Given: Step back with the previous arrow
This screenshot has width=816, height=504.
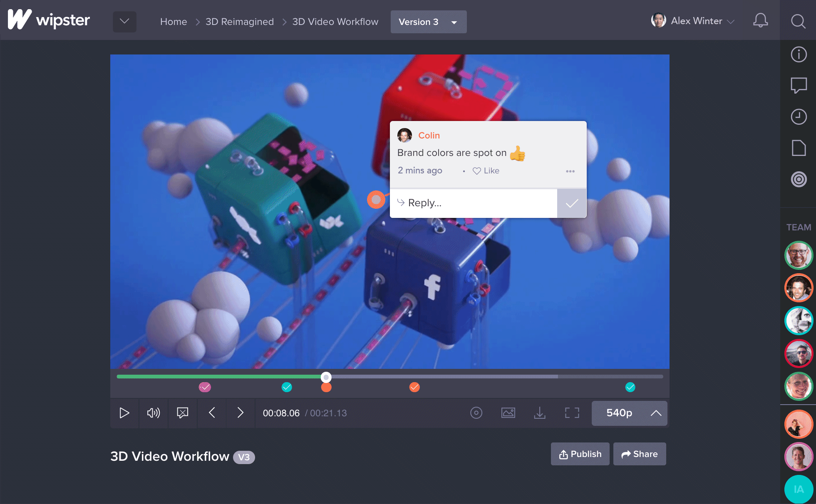Looking at the screenshot, I should (212, 413).
